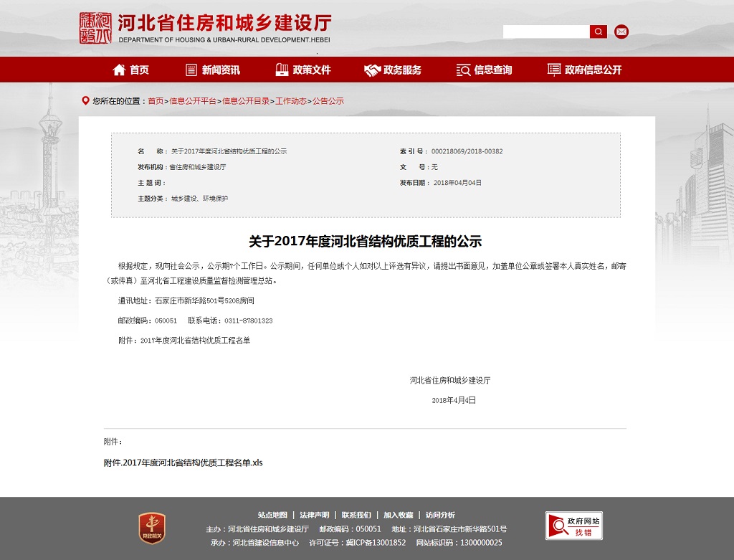Click 信息公开平台 breadcrumb link
This screenshot has width=734, height=560.
[193, 101]
